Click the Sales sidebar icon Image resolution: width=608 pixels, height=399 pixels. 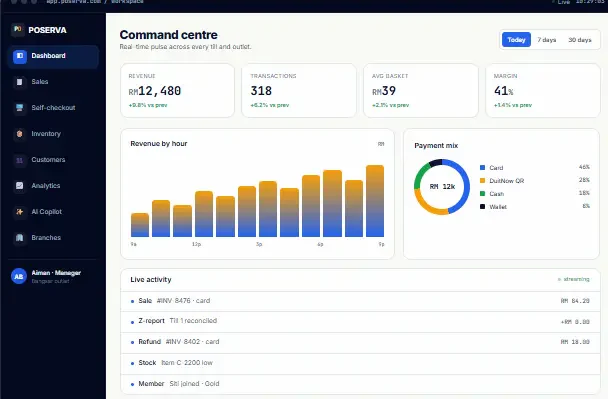[x=20, y=82]
